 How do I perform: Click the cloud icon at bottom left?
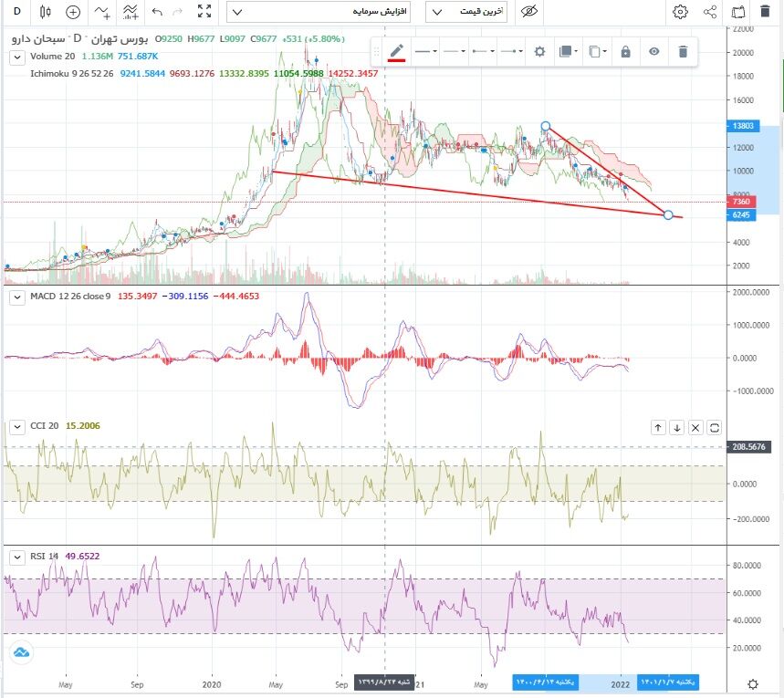(22, 652)
